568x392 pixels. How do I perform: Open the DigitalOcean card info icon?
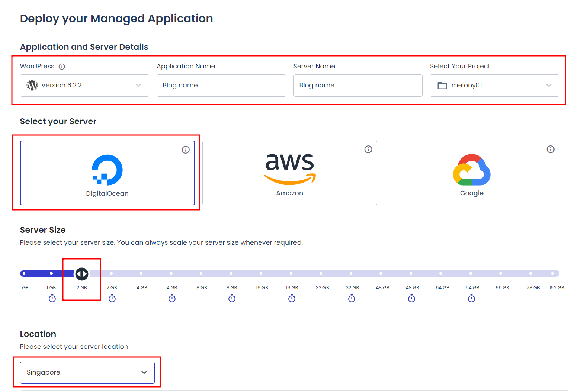click(186, 150)
